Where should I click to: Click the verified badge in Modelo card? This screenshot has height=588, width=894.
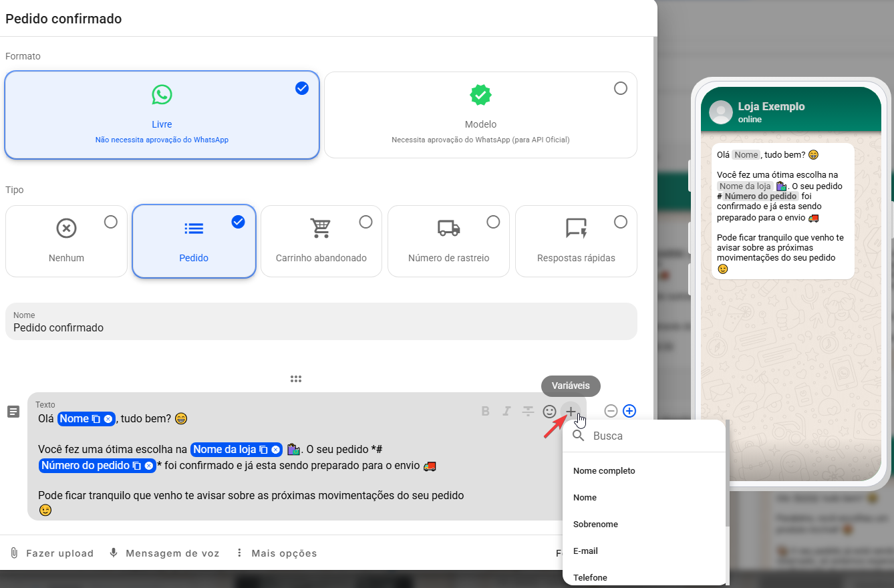point(480,94)
